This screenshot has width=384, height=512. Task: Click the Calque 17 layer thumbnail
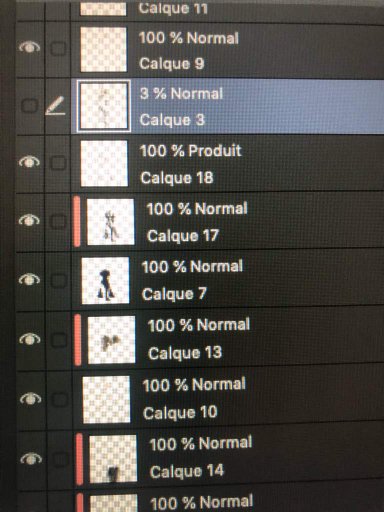(x=110, y=222)
